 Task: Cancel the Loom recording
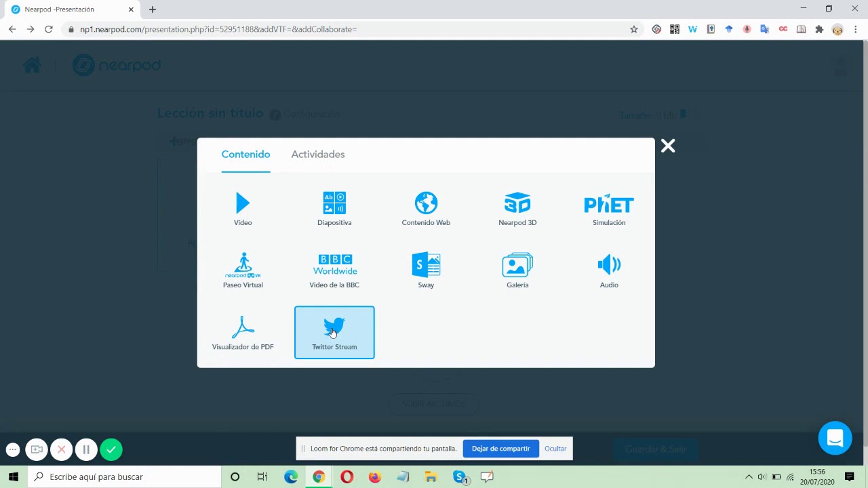[x=61, y=449]
